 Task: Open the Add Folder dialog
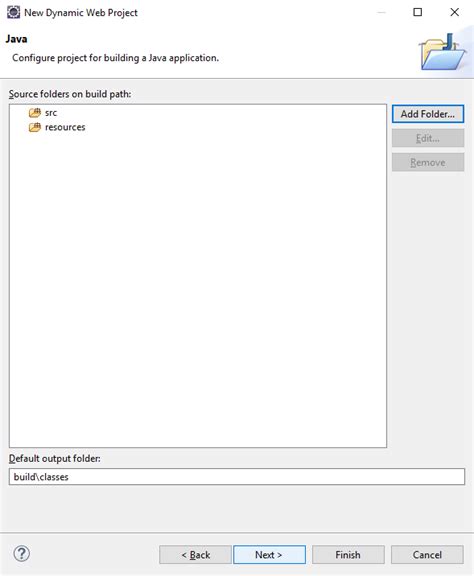[x=428, y=114]
